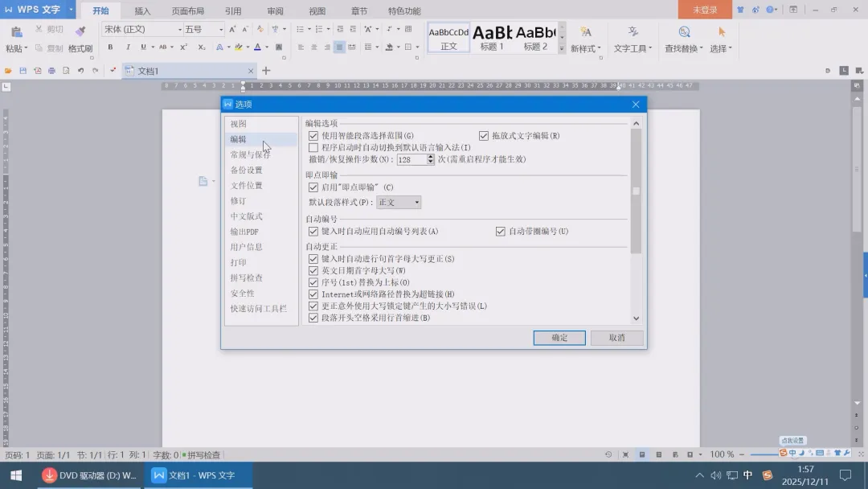Viewport: 868px width, 489px height.
Task: Switch to the 审阅 ribbon tab
Action: 275,11
